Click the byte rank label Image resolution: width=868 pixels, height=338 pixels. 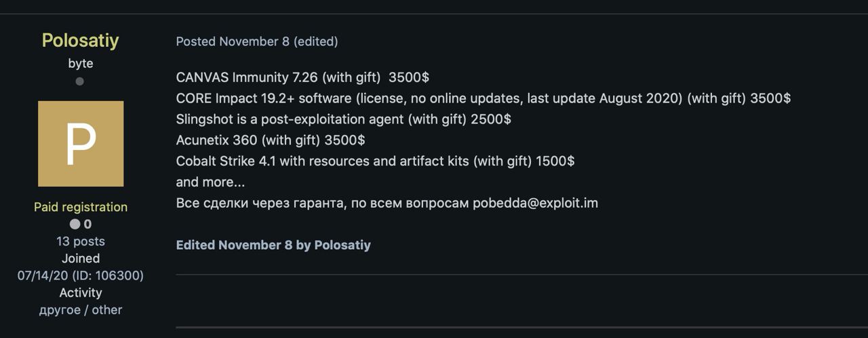point(80,63)
